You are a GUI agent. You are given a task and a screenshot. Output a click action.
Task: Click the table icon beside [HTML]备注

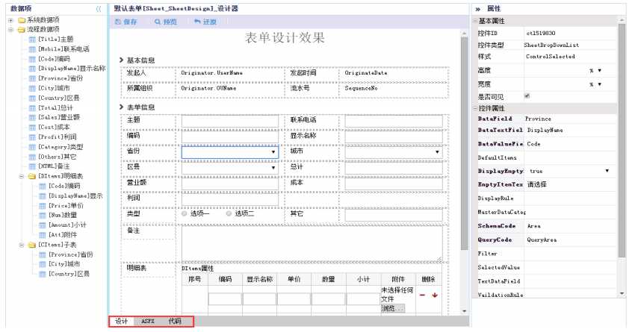(32, 166)
